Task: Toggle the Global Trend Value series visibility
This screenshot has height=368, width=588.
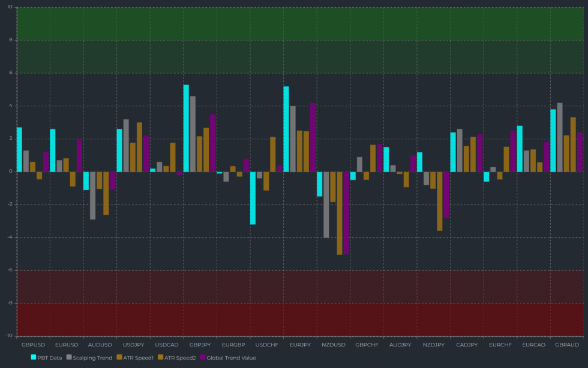Action: (232, 357)
